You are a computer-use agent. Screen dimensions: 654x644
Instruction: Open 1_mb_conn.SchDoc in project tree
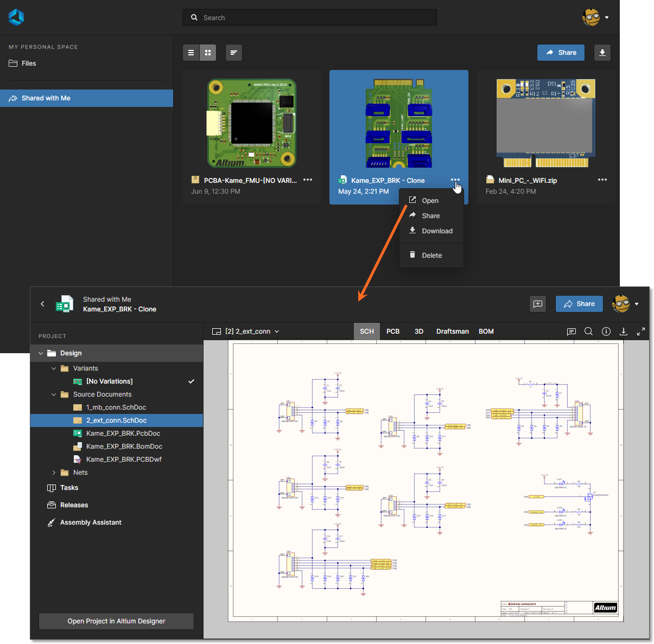117,407
